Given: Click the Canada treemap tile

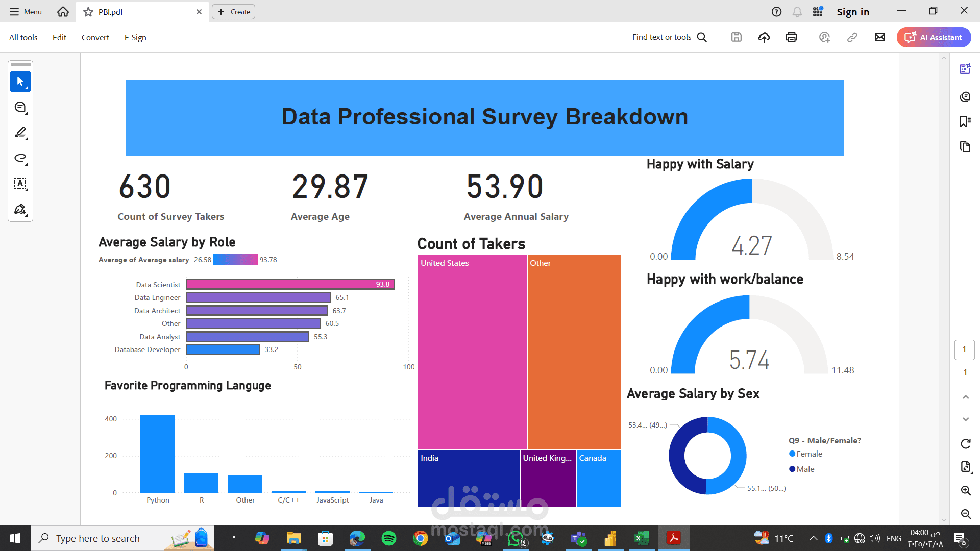Looking at the screenshot, I should (x=599, y=478).
